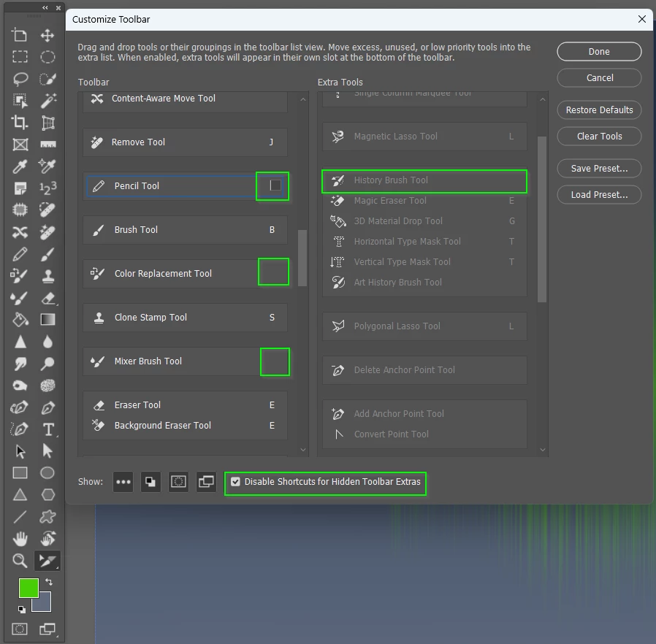The height and width of the screenshot is (644, 656).
Task: Select the Direct Selection tool (white arrow)
Action: [47, 451]
